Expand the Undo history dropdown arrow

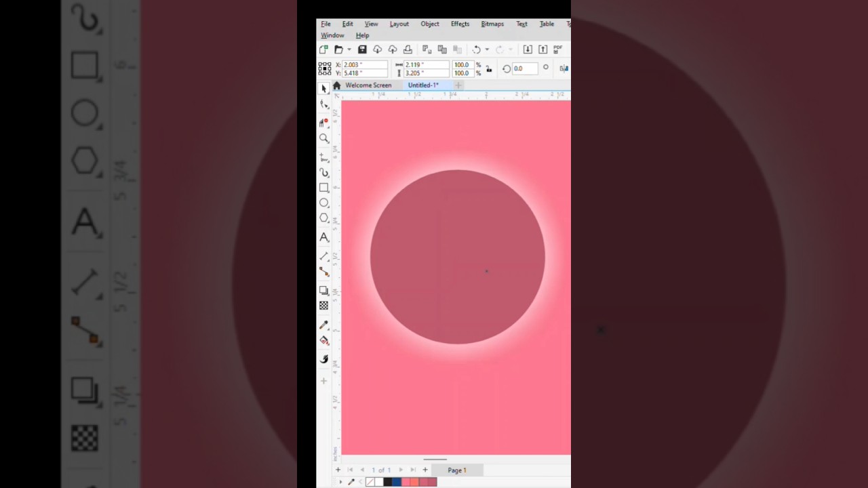[x=487, y=49]
